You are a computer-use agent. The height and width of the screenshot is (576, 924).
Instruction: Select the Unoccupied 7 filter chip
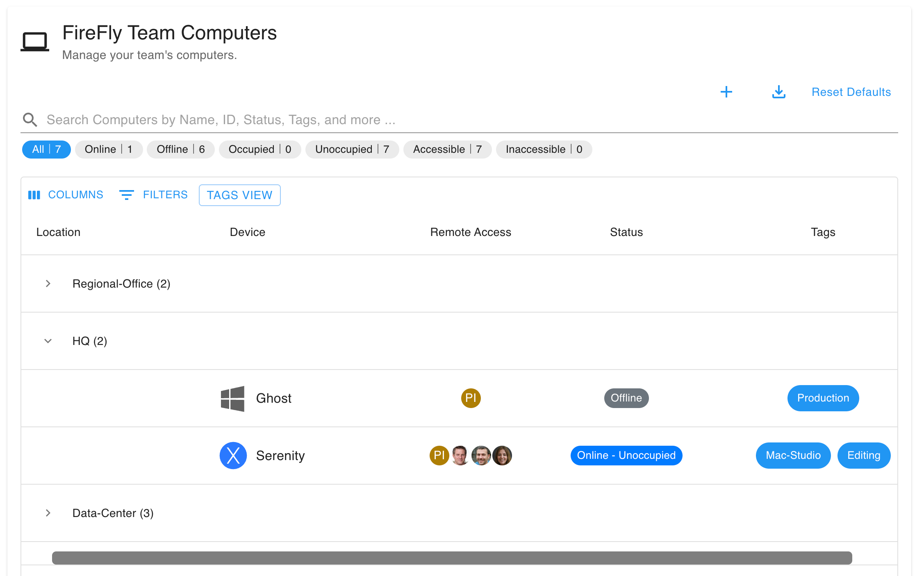coord(352,149)
